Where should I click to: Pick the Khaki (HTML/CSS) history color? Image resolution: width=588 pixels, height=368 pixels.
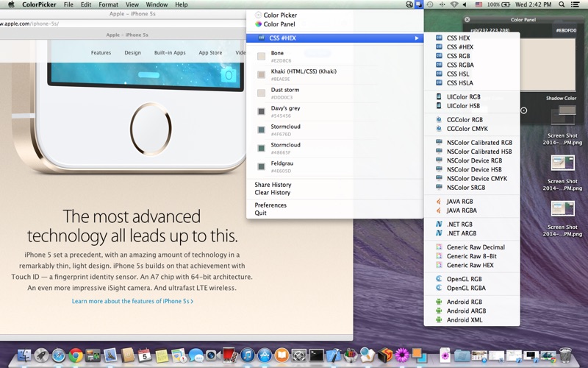click(335, 75)
